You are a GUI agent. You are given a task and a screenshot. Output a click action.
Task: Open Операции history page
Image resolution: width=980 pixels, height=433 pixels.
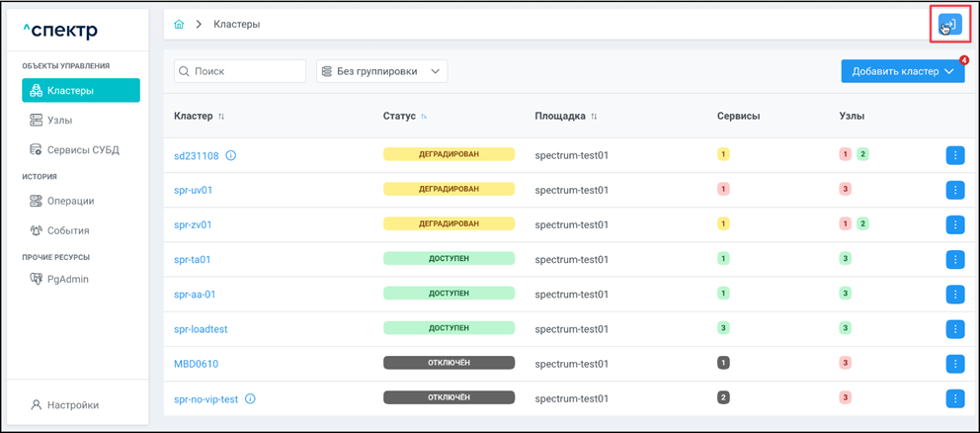70,201
